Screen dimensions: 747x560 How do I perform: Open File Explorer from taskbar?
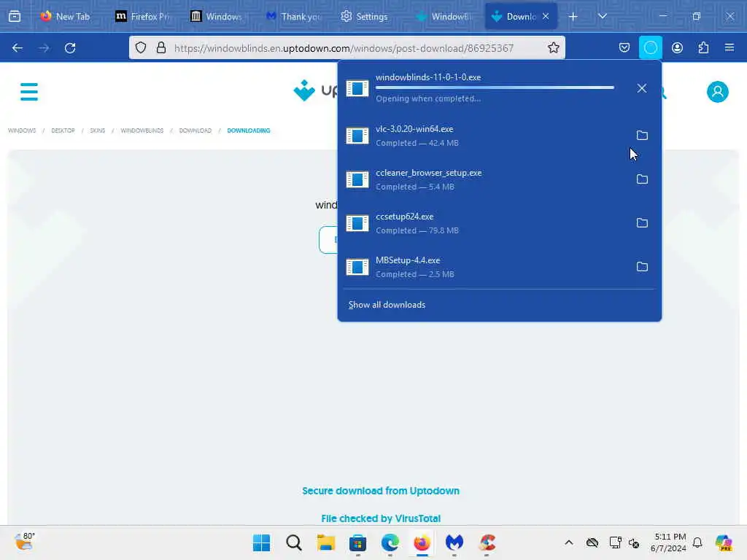pyautogui.click(x=326, y=542)
